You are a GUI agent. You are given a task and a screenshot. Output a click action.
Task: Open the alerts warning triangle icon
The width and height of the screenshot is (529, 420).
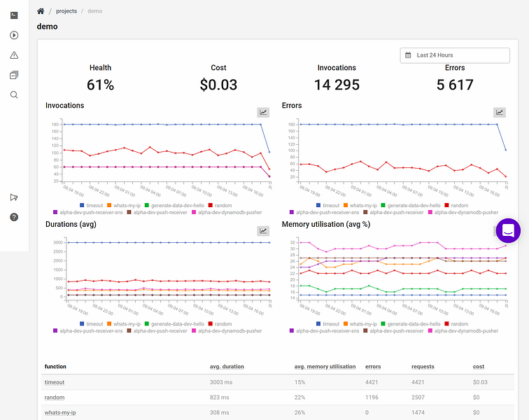point(14,55)
